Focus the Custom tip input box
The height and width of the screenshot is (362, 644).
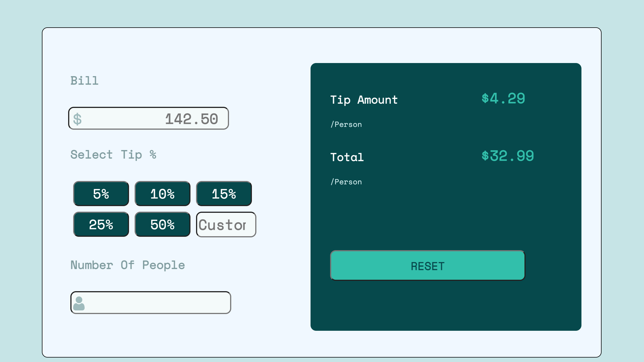226,225
